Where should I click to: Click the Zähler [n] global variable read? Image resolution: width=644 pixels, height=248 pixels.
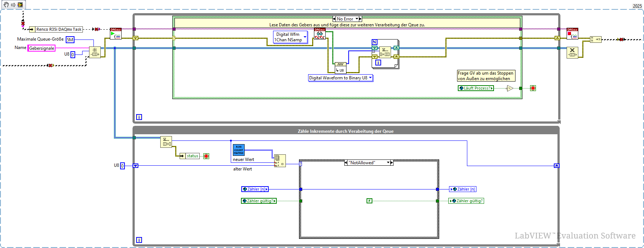pos(255,189)
